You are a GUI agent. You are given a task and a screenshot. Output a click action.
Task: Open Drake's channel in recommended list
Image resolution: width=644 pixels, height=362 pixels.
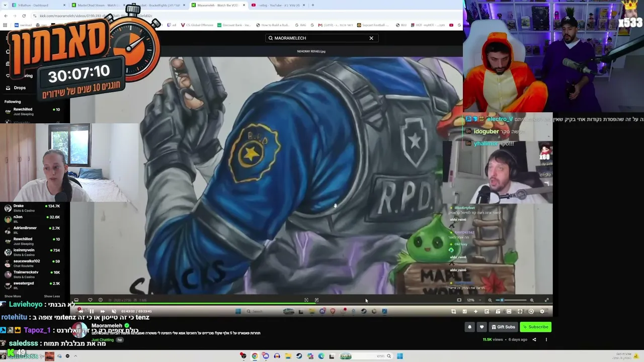pyautogui.click(x=32, y=208)
